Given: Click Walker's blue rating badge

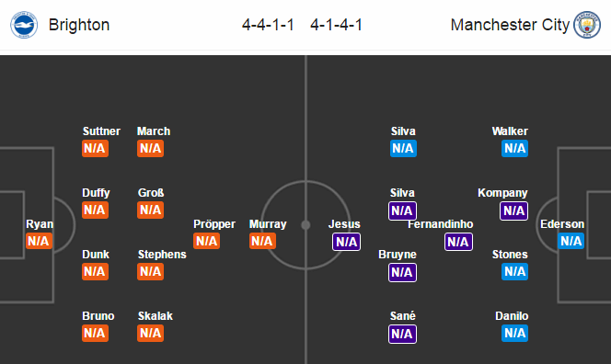Looking at the screenshot, I should pyautogui.click(x=514, y=148).
